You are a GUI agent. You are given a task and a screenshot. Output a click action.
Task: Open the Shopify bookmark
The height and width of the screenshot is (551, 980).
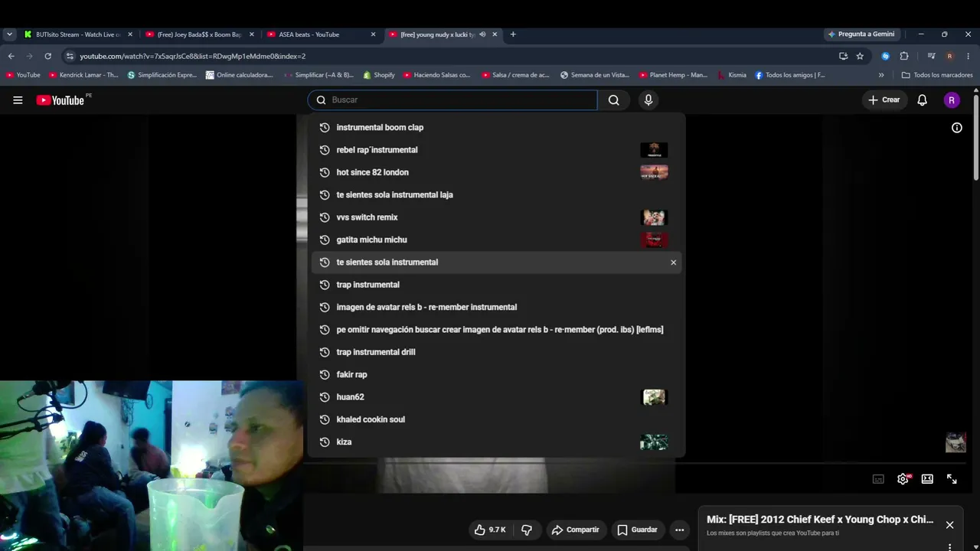click(x=379, y=75)
